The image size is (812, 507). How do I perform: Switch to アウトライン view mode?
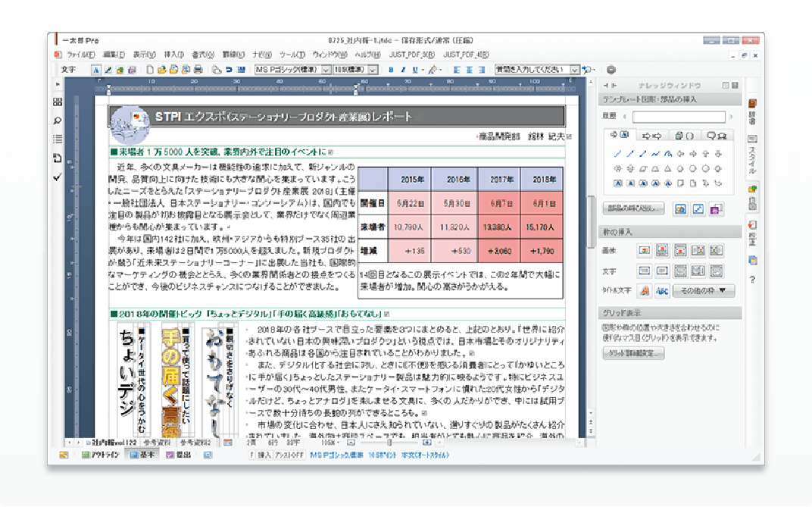(101, 455)
